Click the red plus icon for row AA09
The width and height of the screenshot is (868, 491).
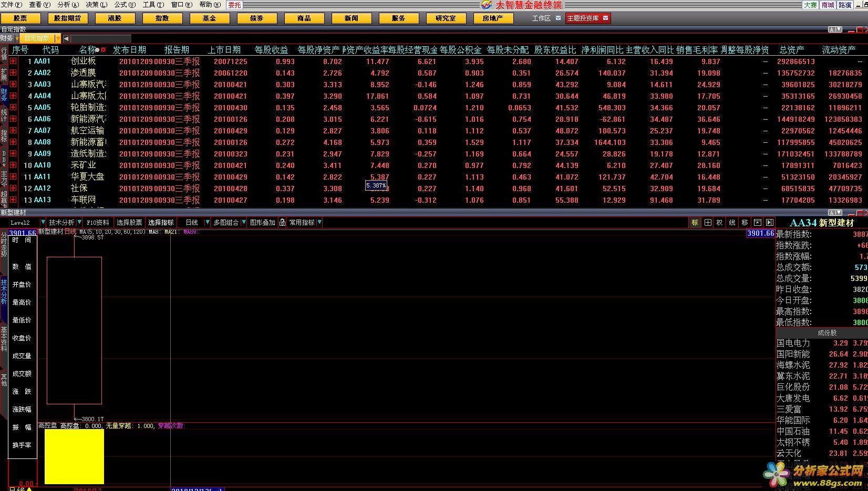pos(13,154)
